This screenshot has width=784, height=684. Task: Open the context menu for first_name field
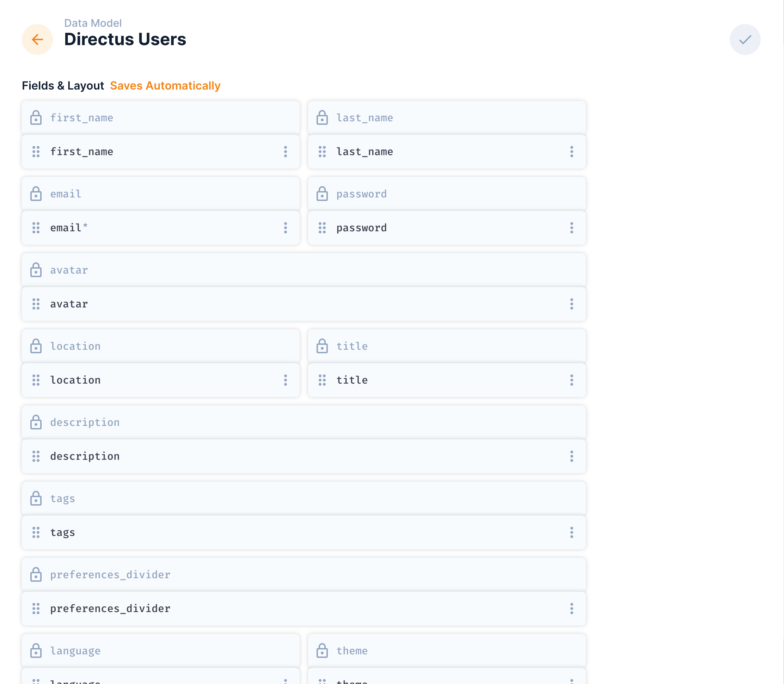[x=285, y=152]
